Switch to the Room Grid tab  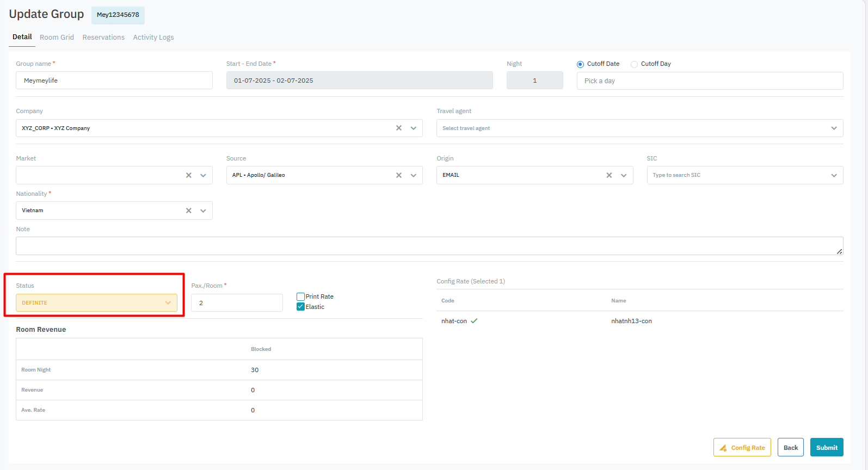tap(57, 38)
